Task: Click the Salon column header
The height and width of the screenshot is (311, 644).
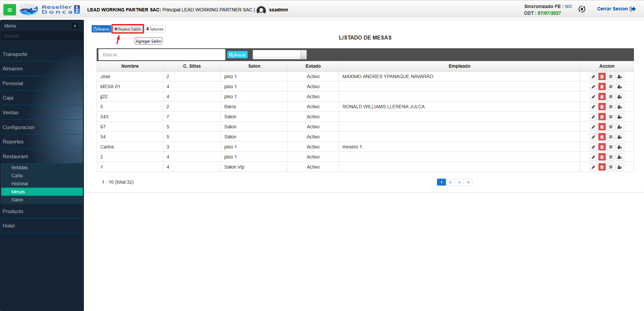Action: tap(254, 66)
